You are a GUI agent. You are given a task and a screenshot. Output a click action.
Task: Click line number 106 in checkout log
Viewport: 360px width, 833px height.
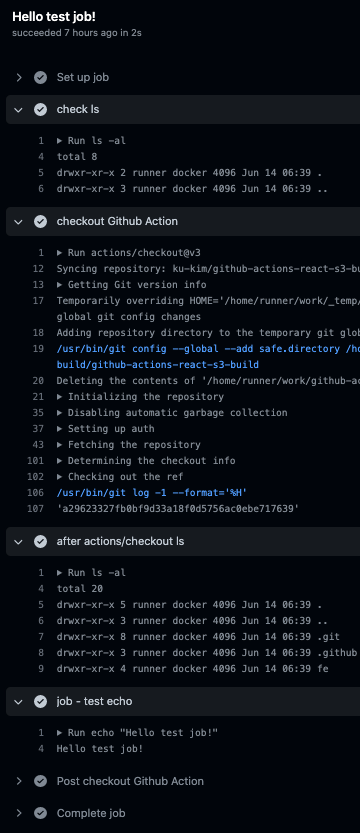coord(35,492)
